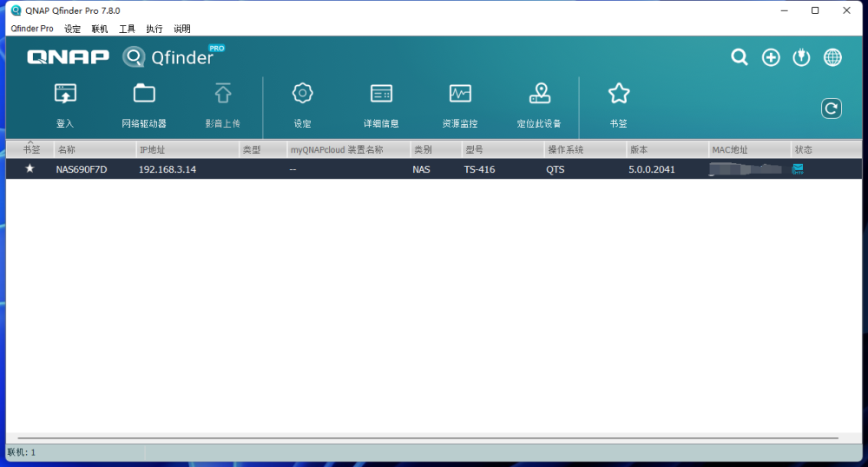
Task: Click the TS-416 model cell
Action: point(479,169)
